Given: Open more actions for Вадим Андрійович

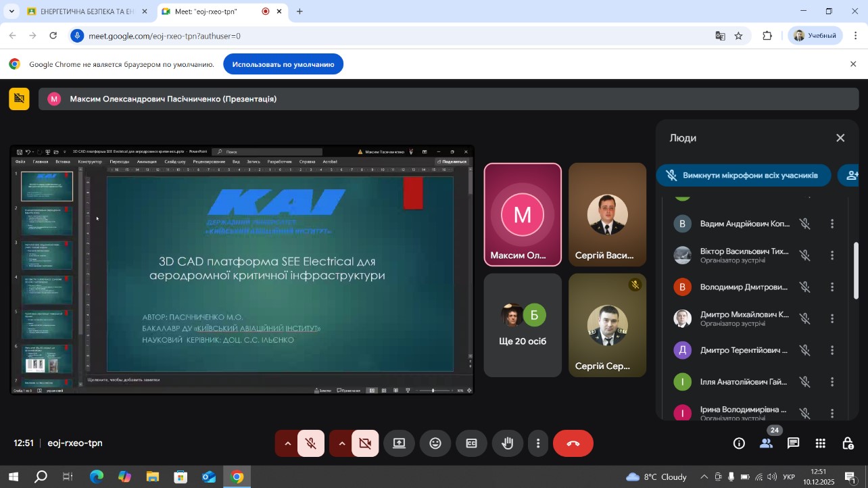Looking at the screenshot, I should (x=832, y=224).
